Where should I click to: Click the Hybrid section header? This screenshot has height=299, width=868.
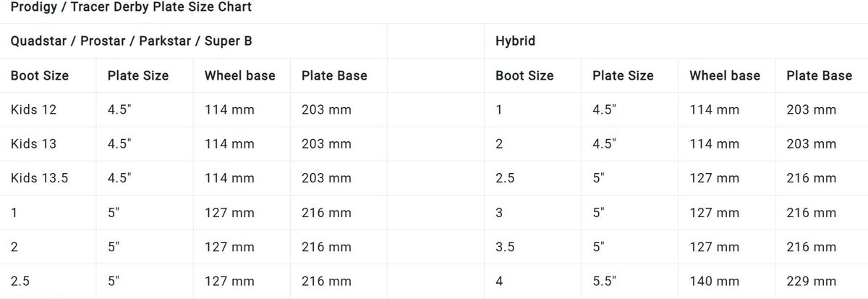[x=515, y=41]
